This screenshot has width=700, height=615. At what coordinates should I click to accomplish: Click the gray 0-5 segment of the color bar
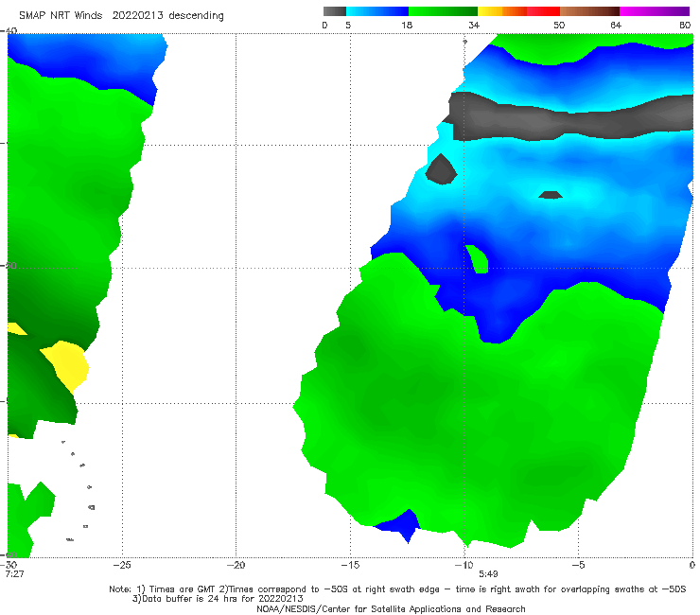click(x=334, y=11)
